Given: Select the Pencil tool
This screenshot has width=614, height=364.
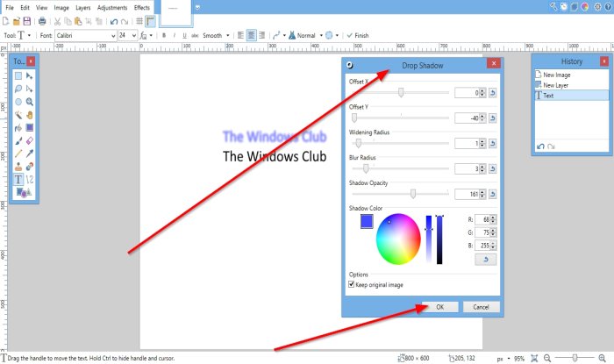Looking at the screenshot, I should pyautogui.click(x=18, y=153).
